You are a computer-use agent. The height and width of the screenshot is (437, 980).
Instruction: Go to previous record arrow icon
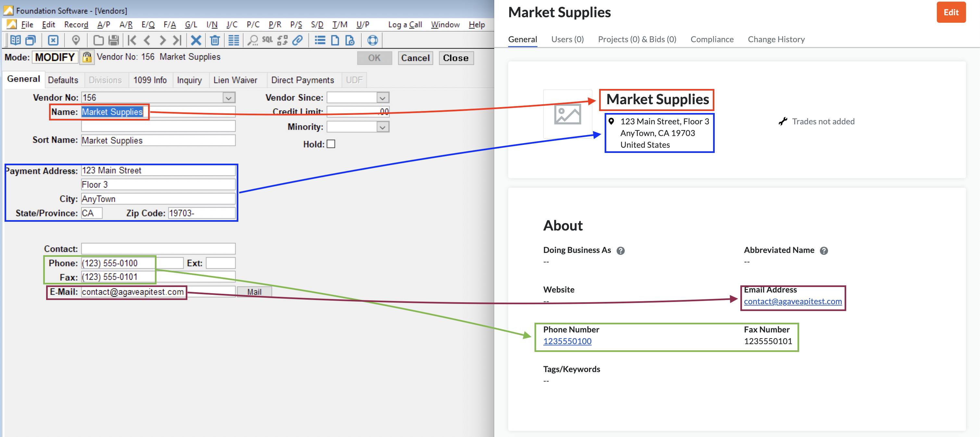(147, 40)
